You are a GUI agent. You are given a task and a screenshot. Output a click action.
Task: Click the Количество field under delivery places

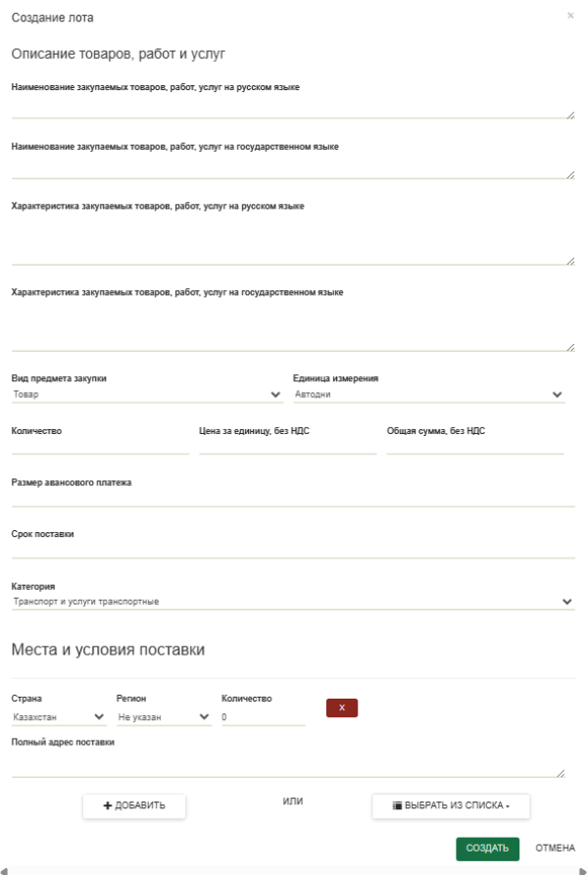pos(264,717)
